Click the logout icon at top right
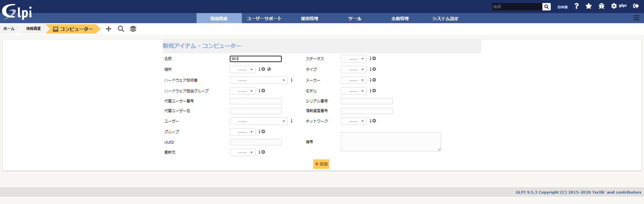Viewport: 644px width, 204px height. coord(636,6)
